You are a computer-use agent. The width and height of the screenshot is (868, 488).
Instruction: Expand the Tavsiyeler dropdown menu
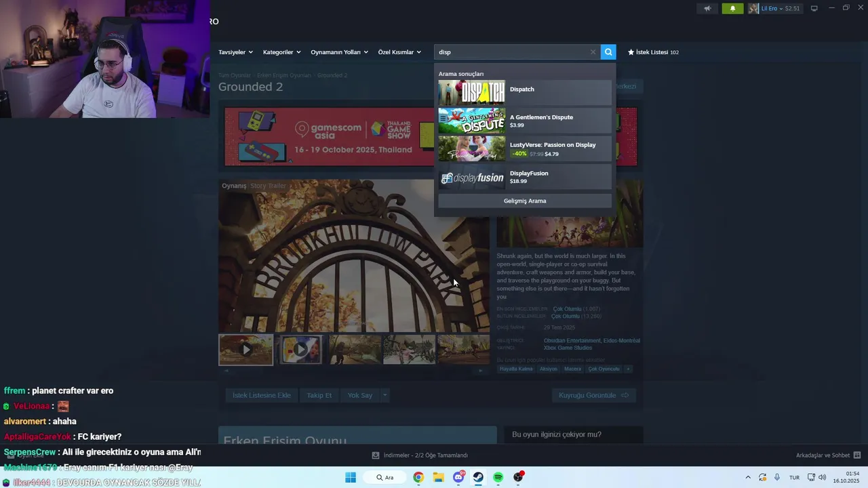[235, 52]
